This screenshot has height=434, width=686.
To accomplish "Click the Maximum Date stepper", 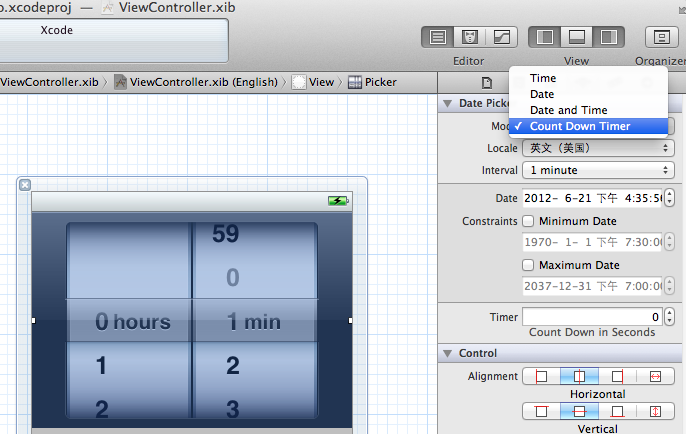I will point(669,286).
